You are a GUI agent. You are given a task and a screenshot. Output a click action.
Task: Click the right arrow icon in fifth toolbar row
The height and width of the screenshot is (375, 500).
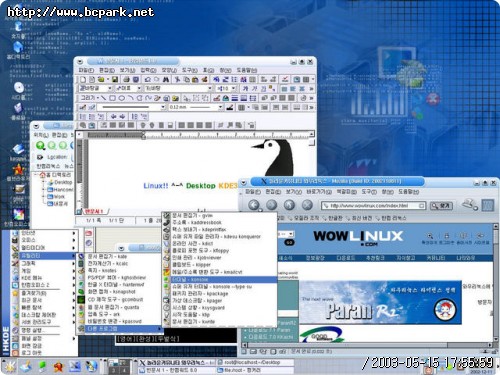click(122, 116)
